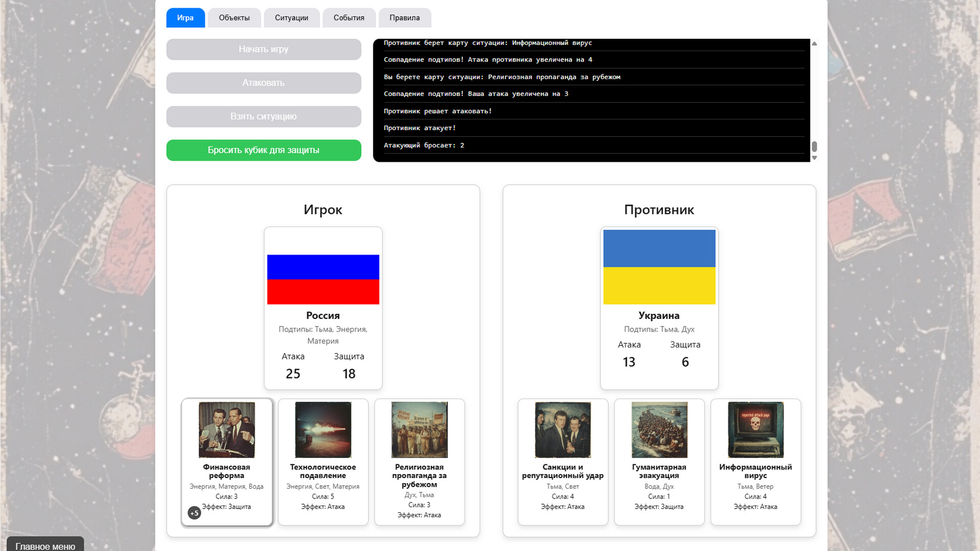Open the События tab
Image resolution: width=980 pixels, height=551 pixels.
(x=349, y=17)
